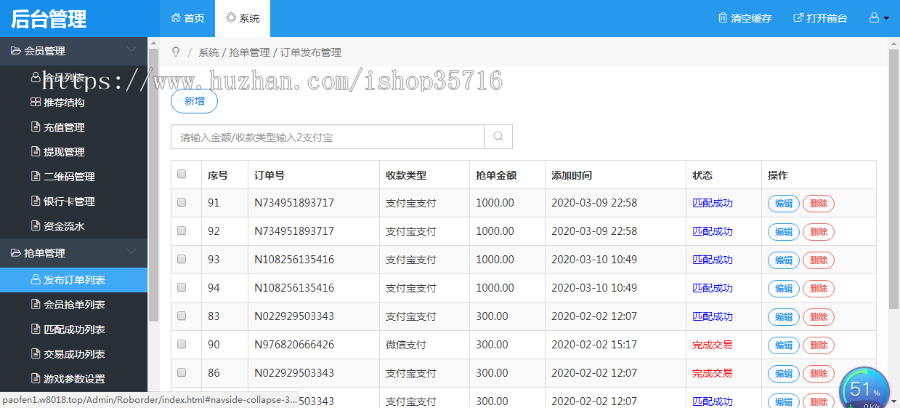Click the trash icon next to 清空缓存
This screenshot has height=408, width=900.
tap(723, 18)
